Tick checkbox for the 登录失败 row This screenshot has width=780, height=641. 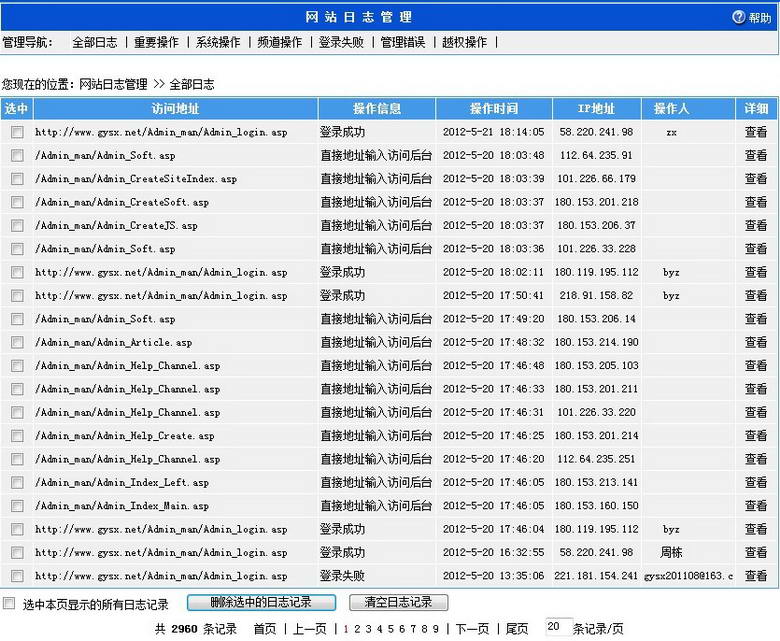coord(17,576)
